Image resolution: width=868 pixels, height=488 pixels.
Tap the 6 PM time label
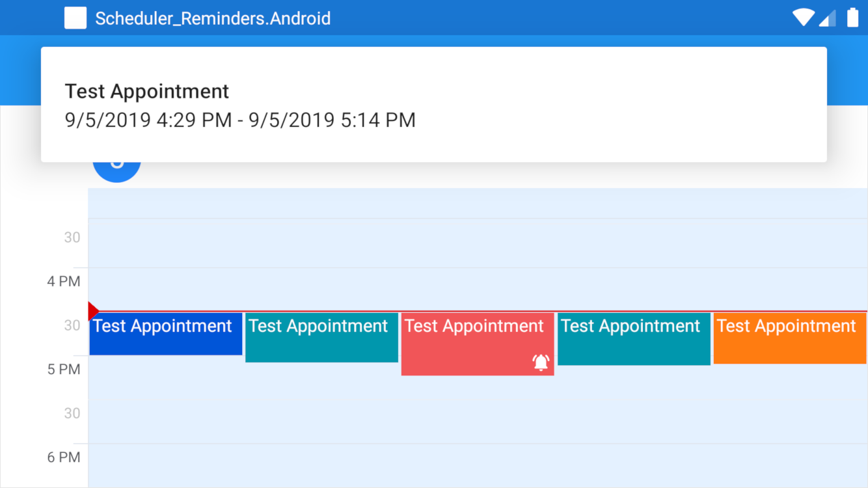click(64, 457)
